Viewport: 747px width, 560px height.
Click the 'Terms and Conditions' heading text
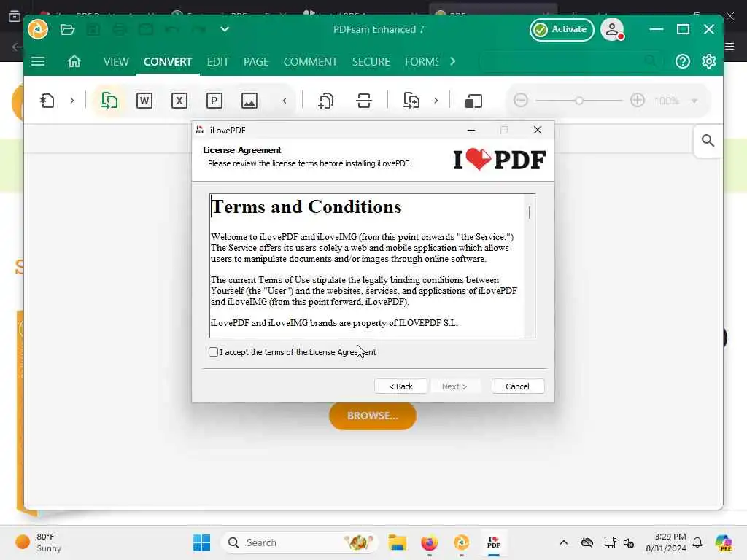(x=306, y=206)
